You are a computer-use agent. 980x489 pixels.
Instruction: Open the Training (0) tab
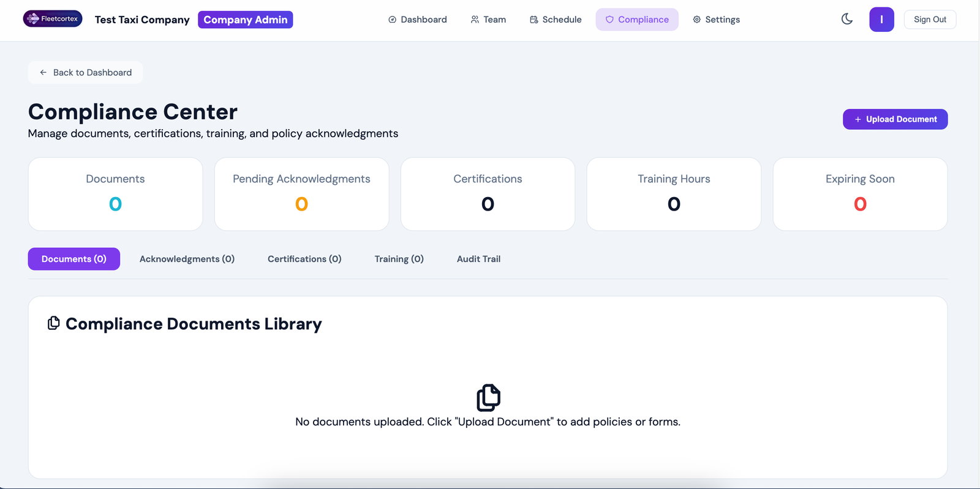pos(399,259)
